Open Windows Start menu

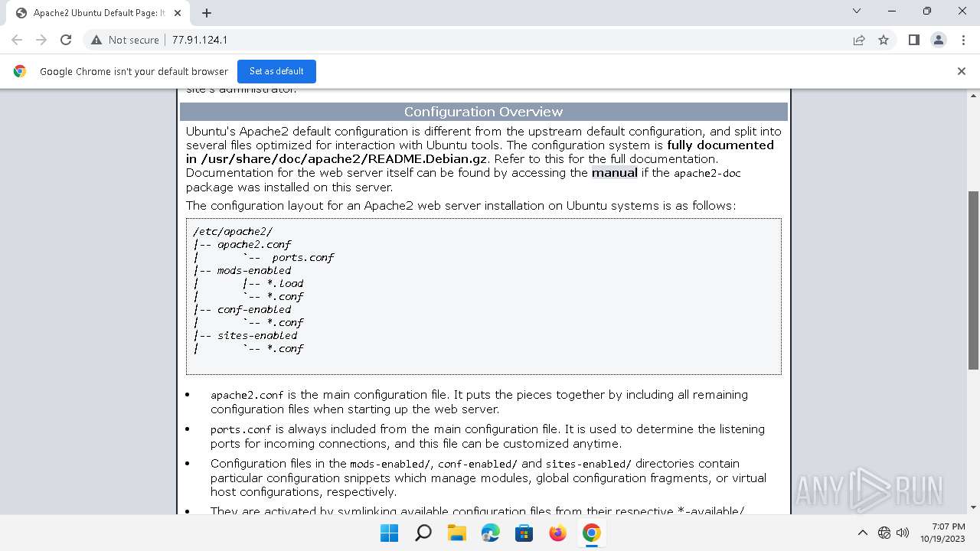390,533
